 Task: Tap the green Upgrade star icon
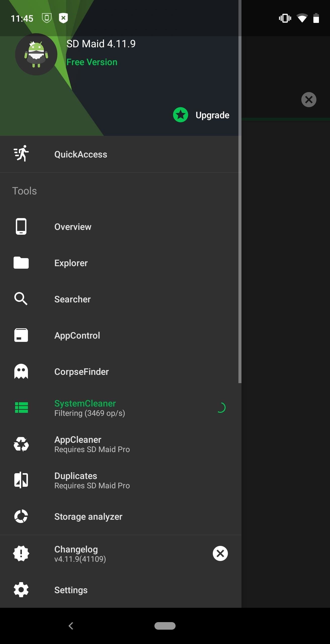tap(181, 115)
